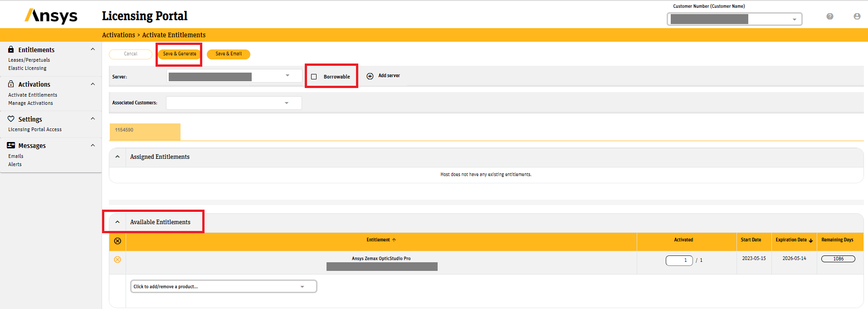This screenshot has width=868, height=309.
Task: Open the Customer Number dropdown
Action: click(735, 19)
